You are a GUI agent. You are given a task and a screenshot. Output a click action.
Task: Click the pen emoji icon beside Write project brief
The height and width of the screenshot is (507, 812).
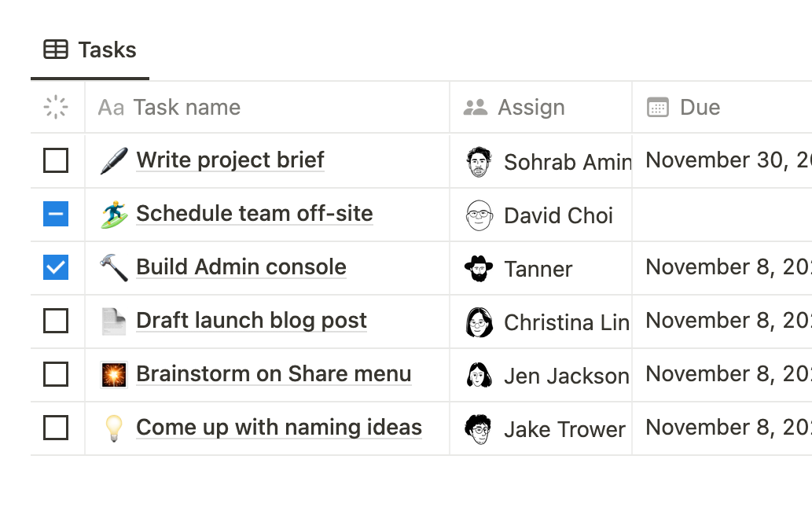pos(114,160)
